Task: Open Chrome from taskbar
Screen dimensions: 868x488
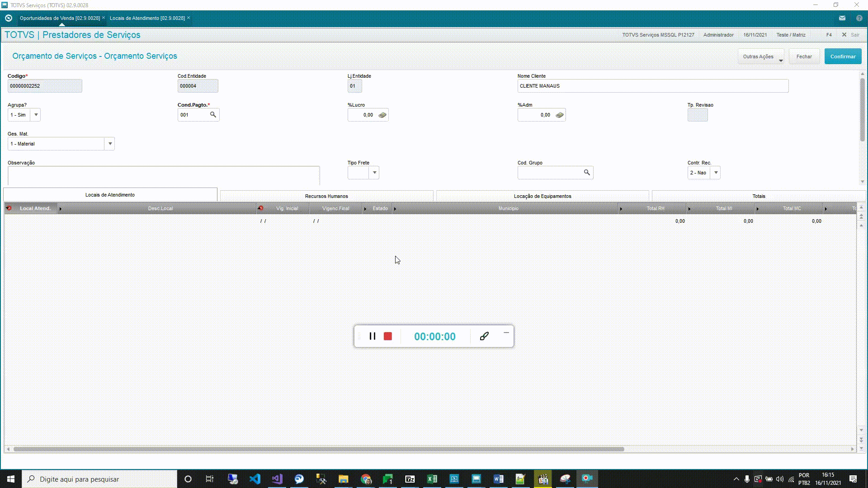Action: pyautogui.click(x=366, y=479)
